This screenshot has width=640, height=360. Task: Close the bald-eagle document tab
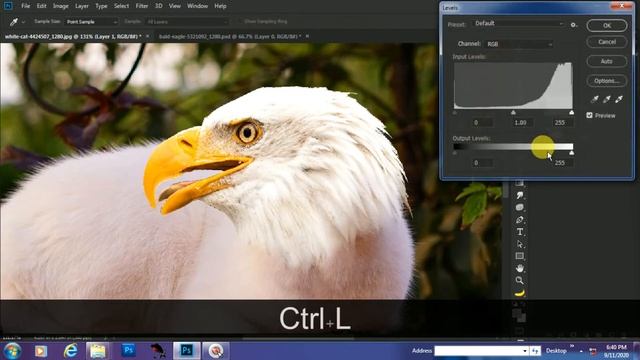tap(307, 36)
